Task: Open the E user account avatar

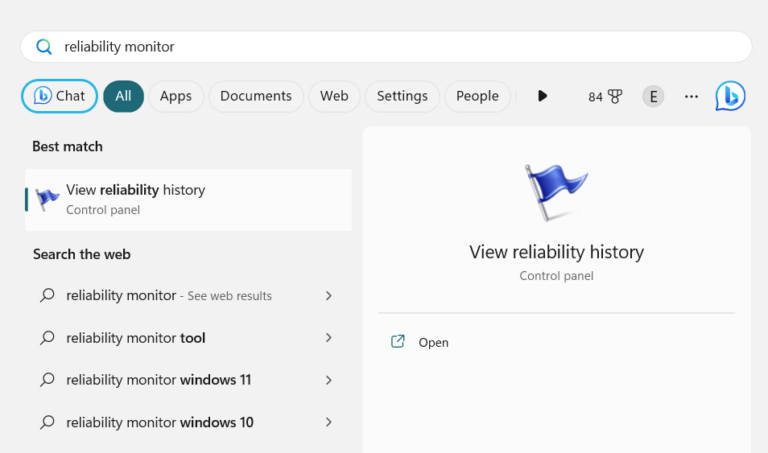Action: coord(653,96)
